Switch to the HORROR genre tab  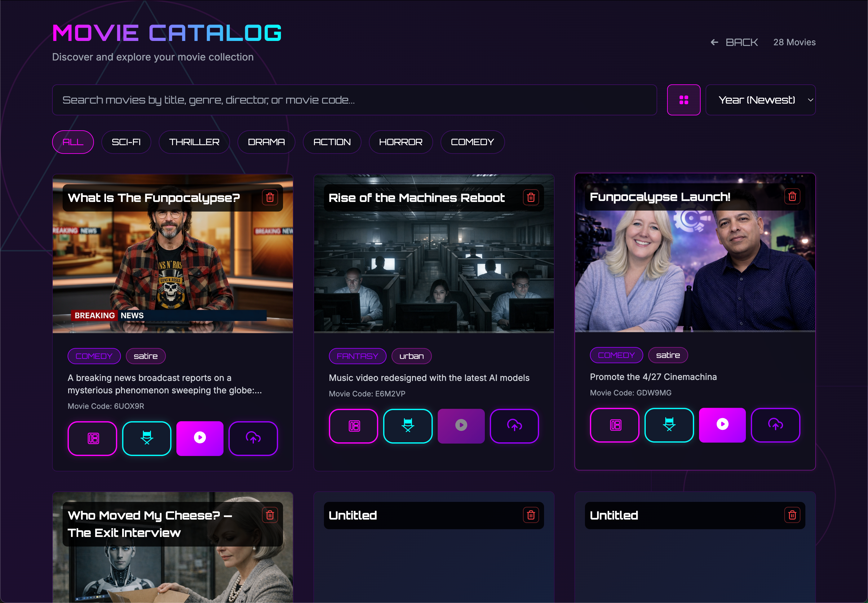[x=400, y=142]
